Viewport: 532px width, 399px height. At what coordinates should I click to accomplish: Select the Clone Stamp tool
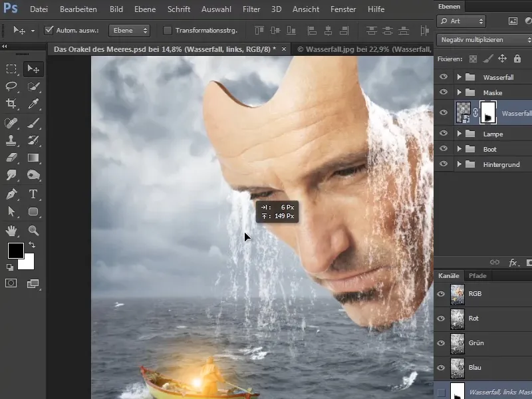pyautogui.click(x=11, y=140)
